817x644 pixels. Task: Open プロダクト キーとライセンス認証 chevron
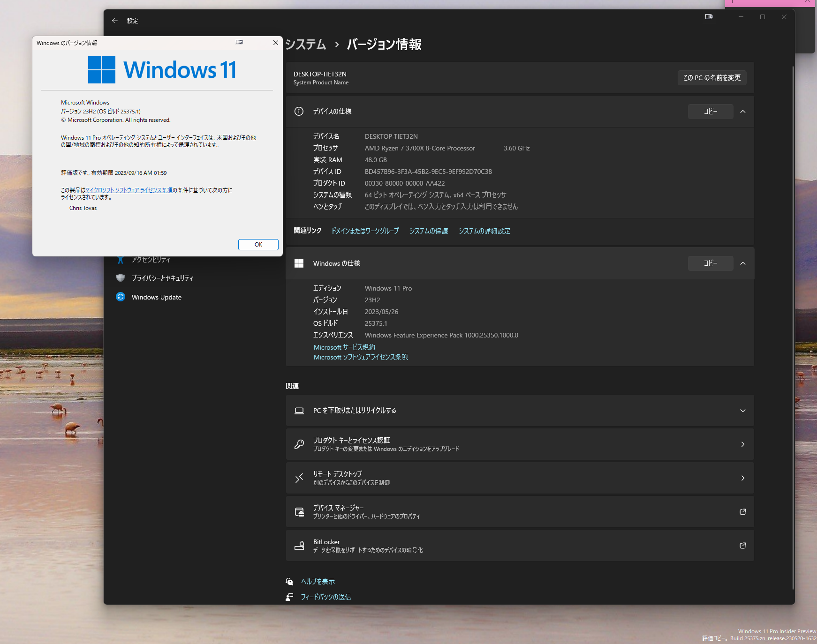tap(743, 444)
